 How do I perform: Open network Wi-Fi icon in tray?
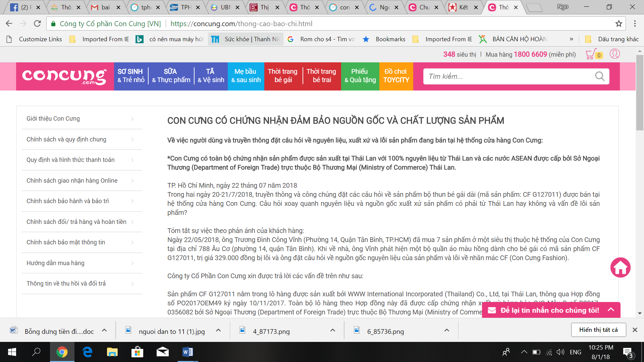click(x=549, y=352)
